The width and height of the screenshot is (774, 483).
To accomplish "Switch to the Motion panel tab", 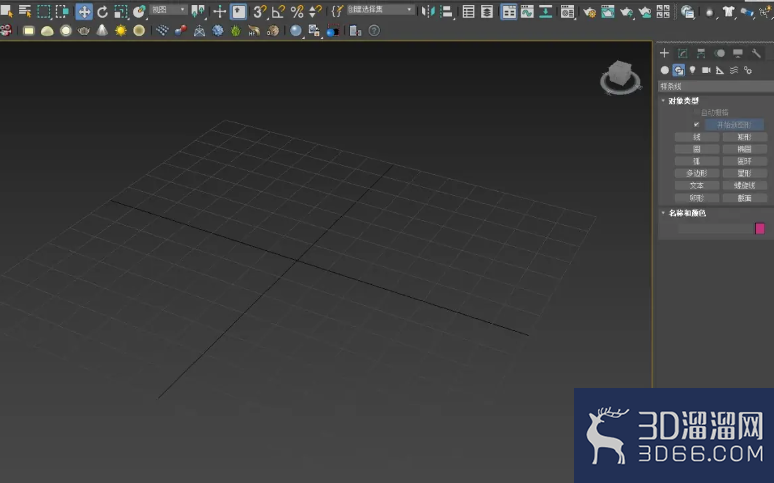I will tap(720, 53).
